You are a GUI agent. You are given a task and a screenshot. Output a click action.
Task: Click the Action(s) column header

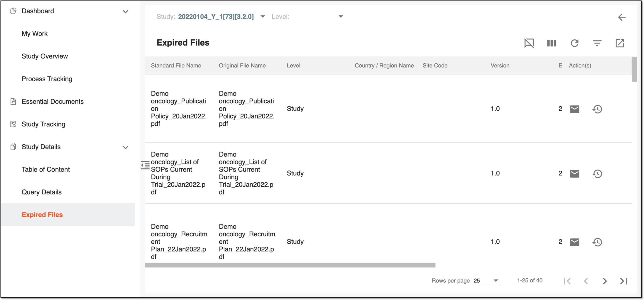click(580, 65)
